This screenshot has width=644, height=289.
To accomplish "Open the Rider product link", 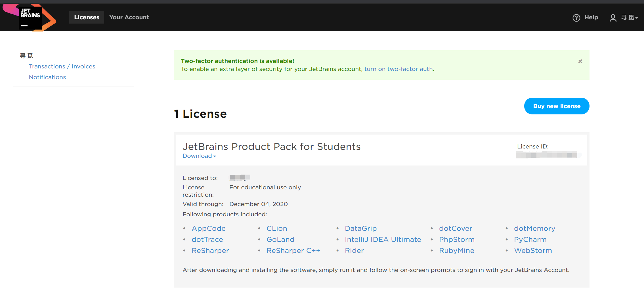I will point(354,251).
